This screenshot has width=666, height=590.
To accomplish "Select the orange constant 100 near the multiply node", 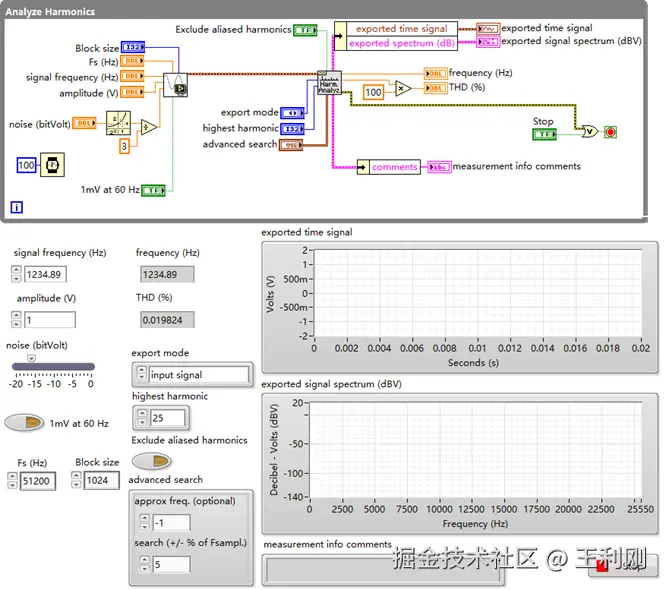I will click(373, 92).
